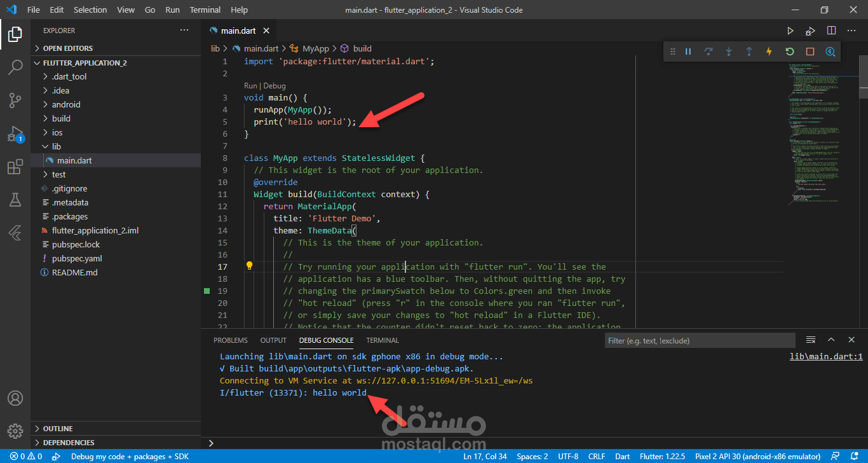Click the lib\main.dart:1 link
Screen dimensions: 868x463
pyautogui.click(x=826, y=357)
